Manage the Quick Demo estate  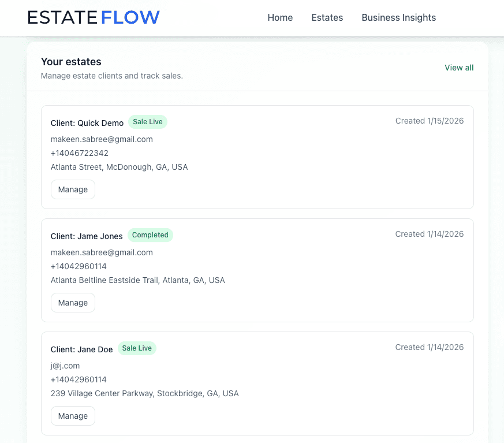pyautogui.click(x=73, y=189)
